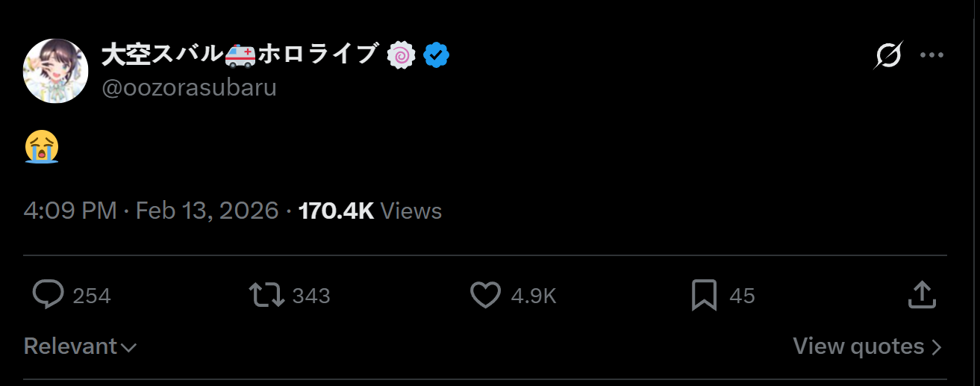Bookmark the post with bookmark icon
Viewport: 980px width, 386px height.
pyautogui.click(x=704, y=295)
